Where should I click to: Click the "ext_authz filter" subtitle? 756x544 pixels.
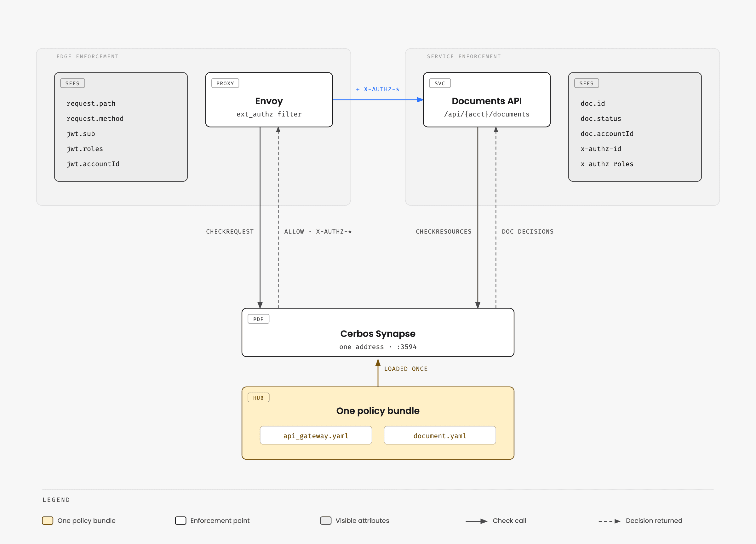click(269, 114)
